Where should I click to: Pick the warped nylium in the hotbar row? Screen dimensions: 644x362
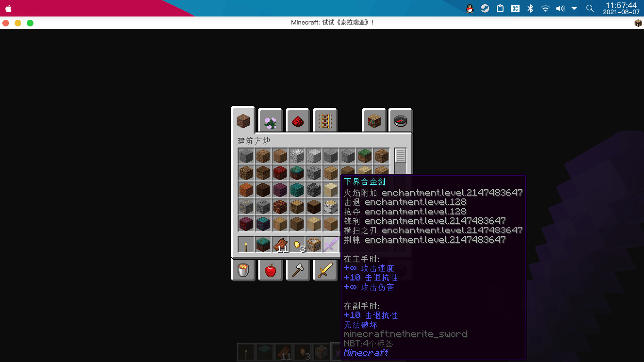263,245
